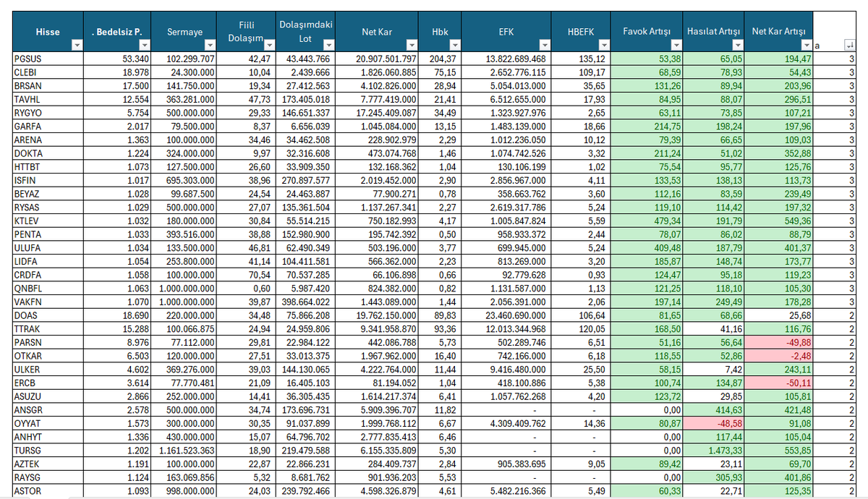Click the 398.664.022 Dolaşımdaki Lot value

[x=304, y=300]
